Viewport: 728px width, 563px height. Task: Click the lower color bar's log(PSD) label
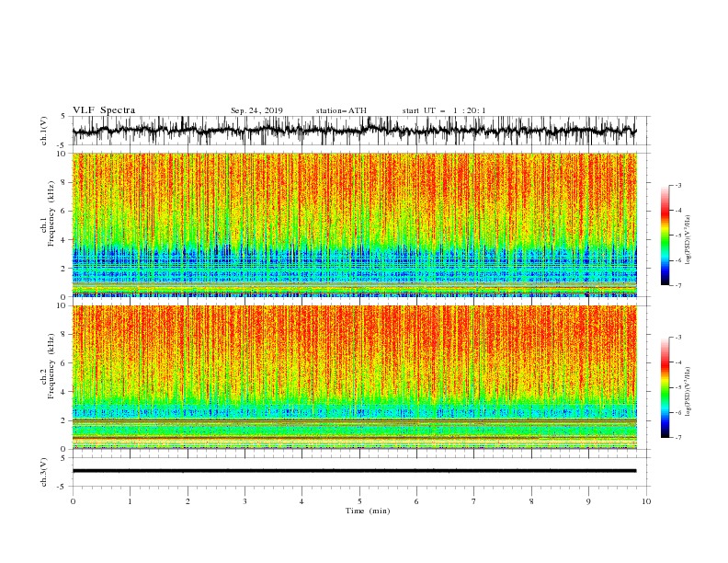[688, 391]
